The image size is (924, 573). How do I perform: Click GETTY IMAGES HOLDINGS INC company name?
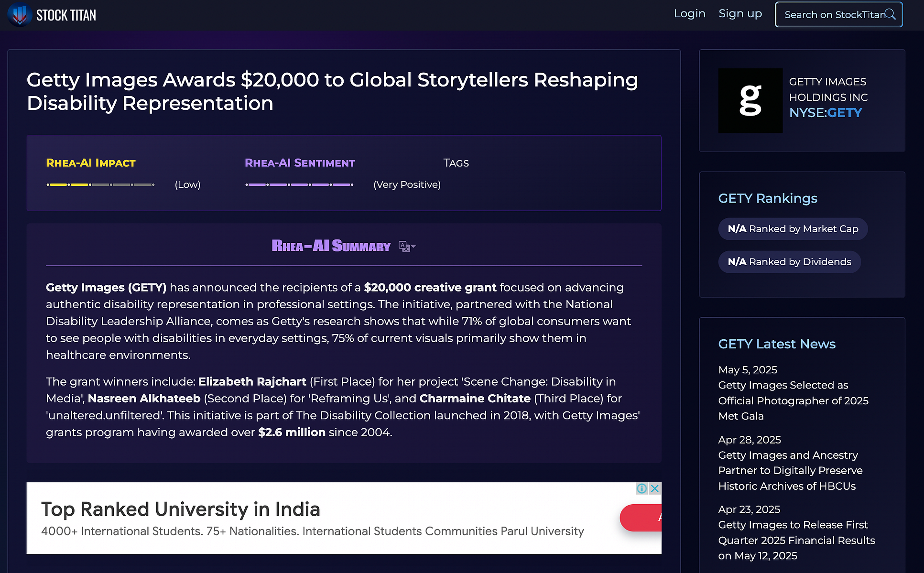click(x=828, y=89)
